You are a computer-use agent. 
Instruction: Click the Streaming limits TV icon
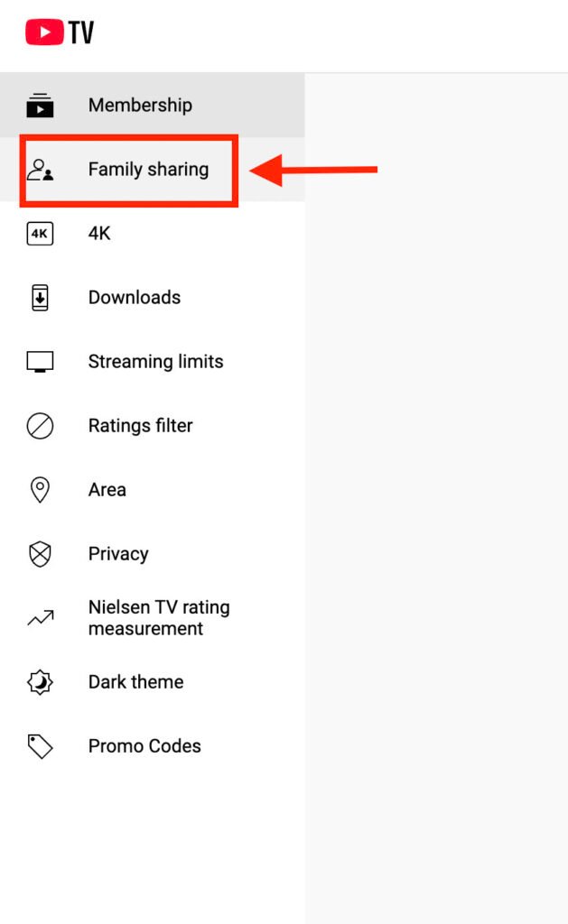click(x=40, y=362)
